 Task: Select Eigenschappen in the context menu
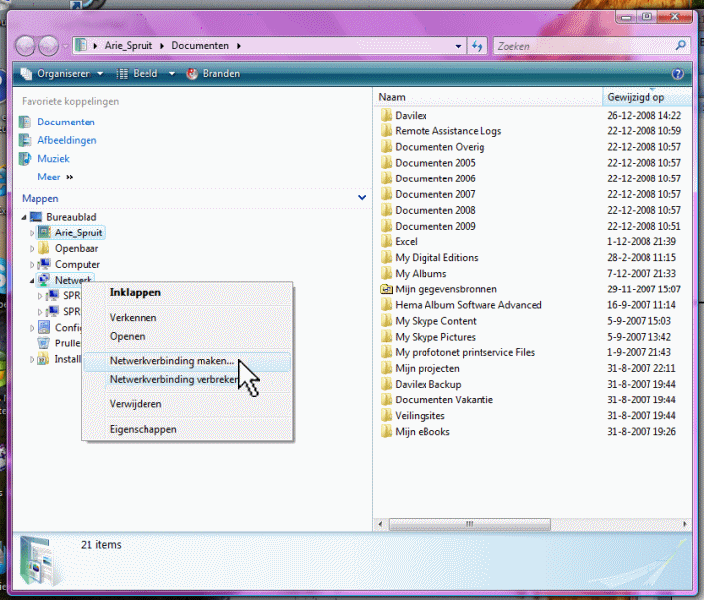[143, 429]
